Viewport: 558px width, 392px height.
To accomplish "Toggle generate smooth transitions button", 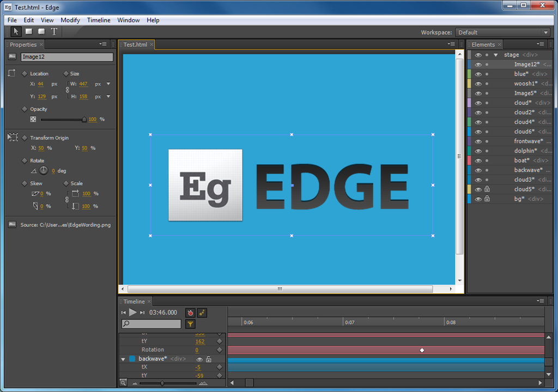I will (202, 313).
